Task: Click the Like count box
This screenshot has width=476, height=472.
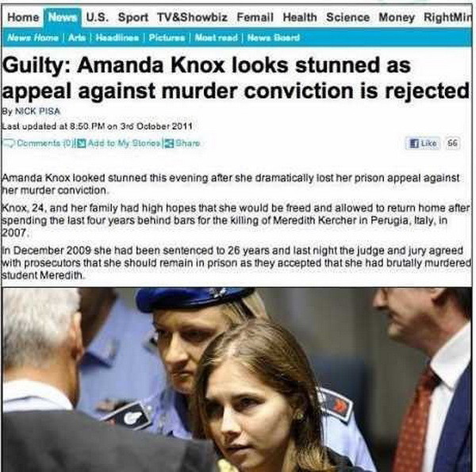Action: (x=453, y=143)
